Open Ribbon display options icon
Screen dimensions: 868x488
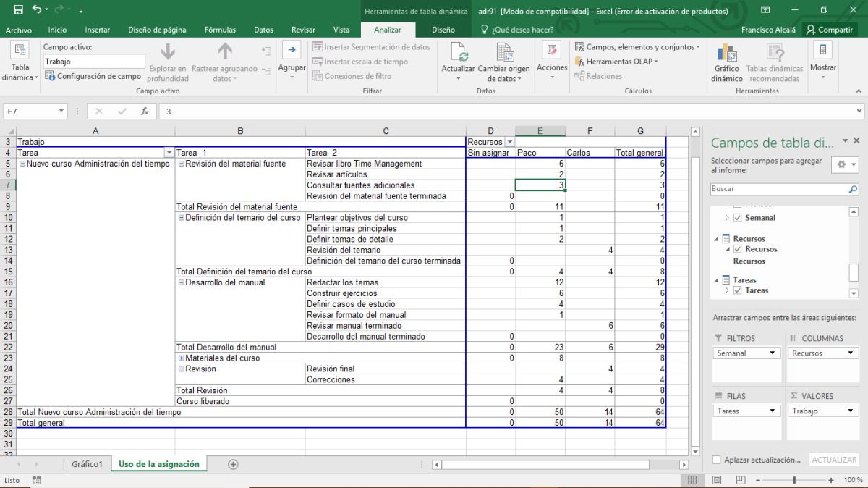pos(765,10)
